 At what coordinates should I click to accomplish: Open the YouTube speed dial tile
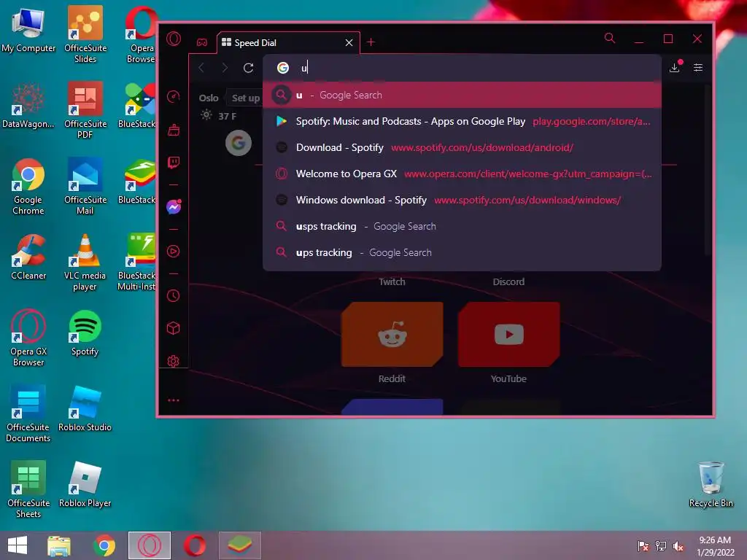pyautogui.click(x=508, y=334)
